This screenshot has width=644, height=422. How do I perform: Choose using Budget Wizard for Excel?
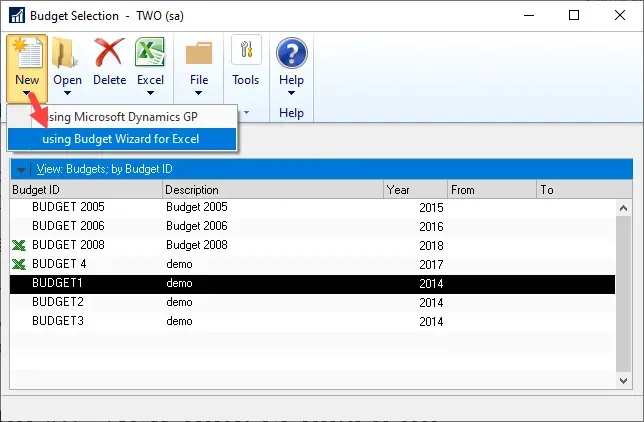pos(121,139)
